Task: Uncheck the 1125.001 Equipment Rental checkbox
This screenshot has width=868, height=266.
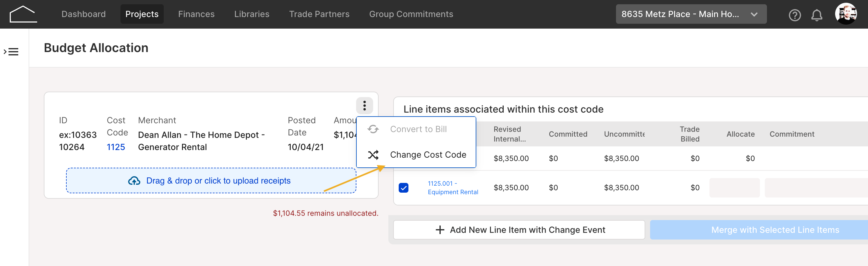Action: (403, 188)
